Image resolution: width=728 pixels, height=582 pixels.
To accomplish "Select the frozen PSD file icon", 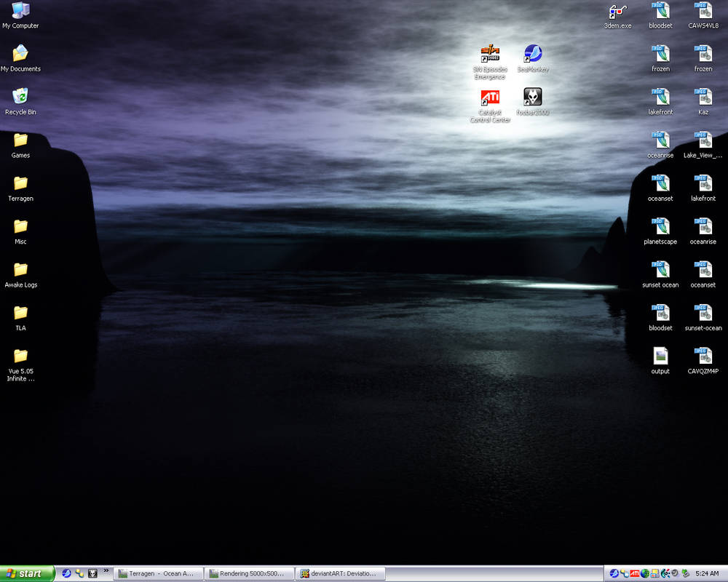I will click(660, 58).
